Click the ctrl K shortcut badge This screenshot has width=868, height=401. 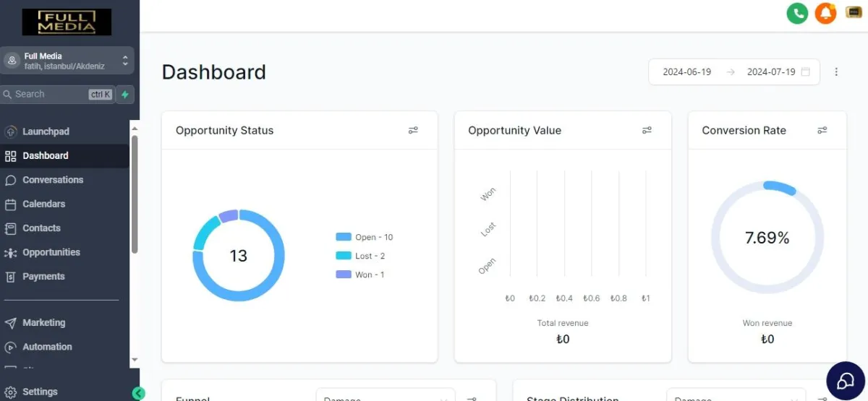(101, 95)
